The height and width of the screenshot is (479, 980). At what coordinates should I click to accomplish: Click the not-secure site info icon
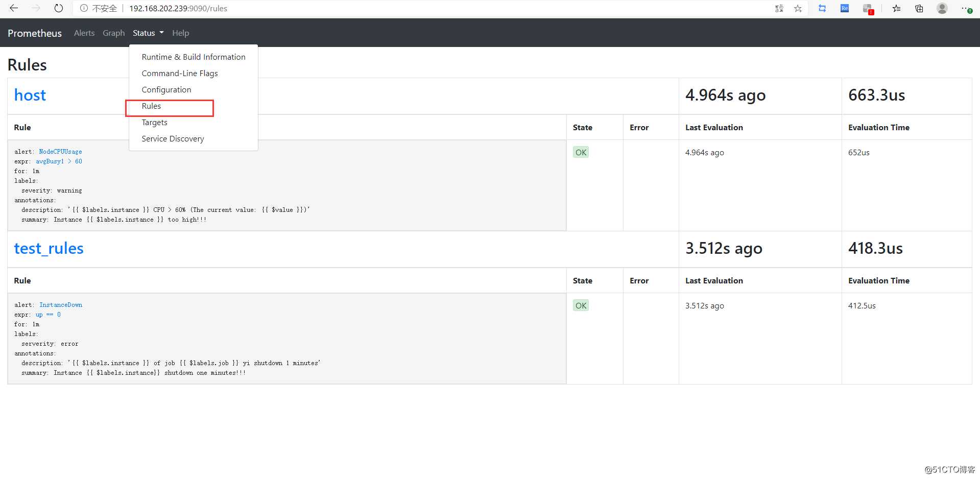84,8
